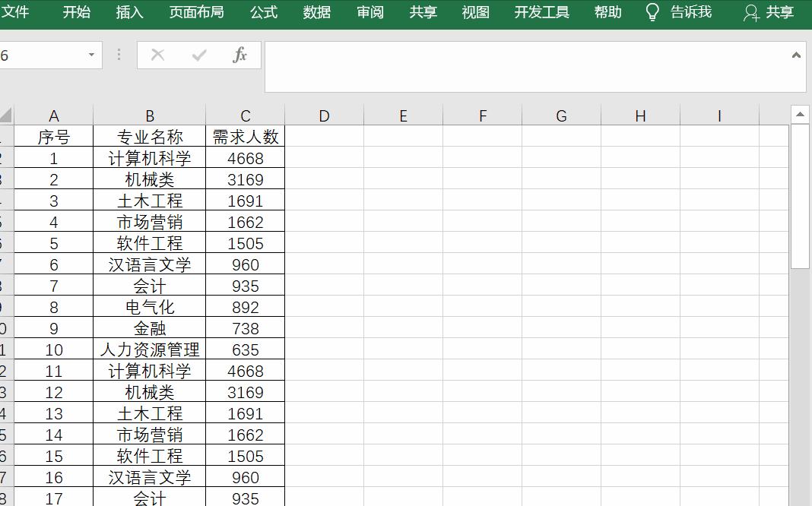Image resolution: width=812 pixels, height=506 pixels.
Task: Open the 帮助 tab
Action: [x=607, y=12]
